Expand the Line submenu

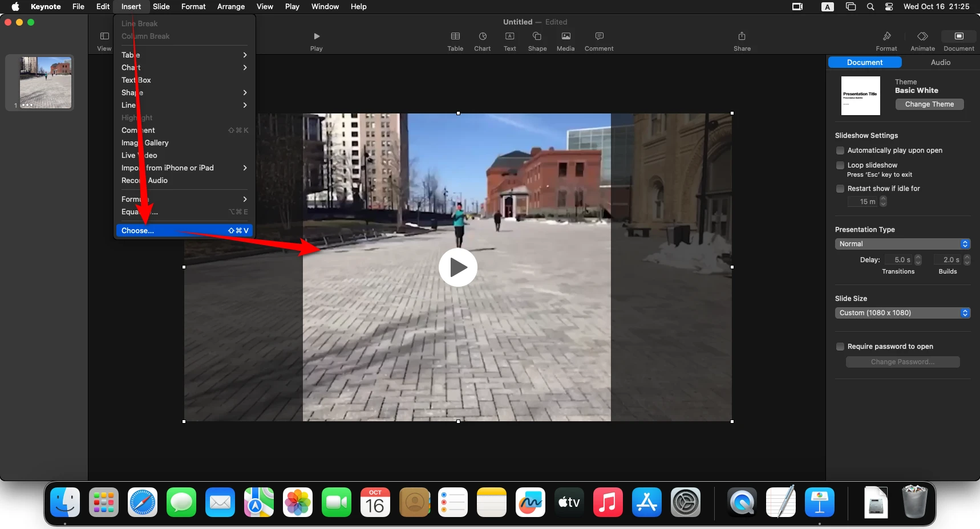(184, 105)
